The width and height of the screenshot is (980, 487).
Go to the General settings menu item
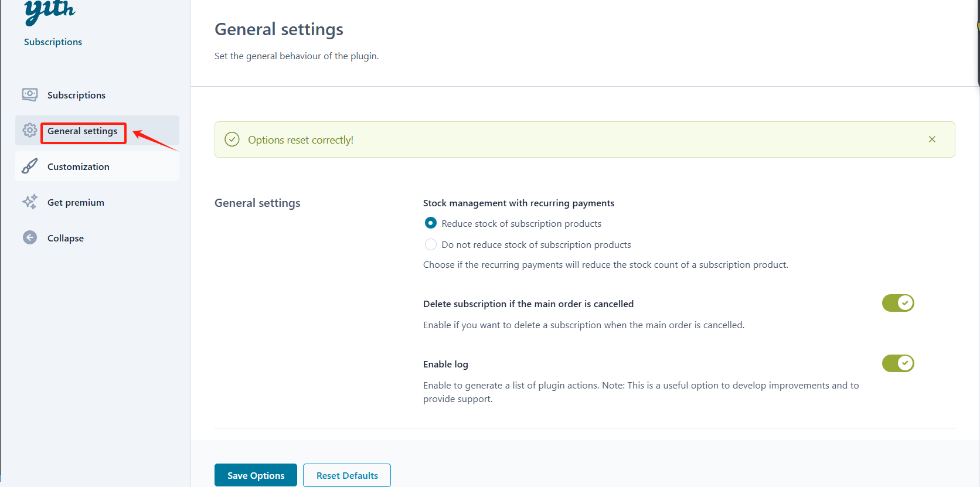click(83, 131)
